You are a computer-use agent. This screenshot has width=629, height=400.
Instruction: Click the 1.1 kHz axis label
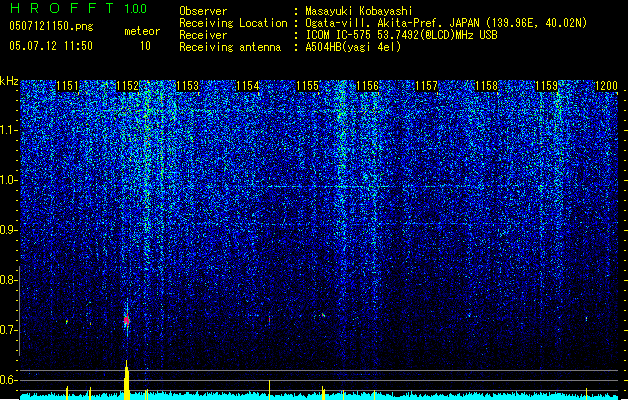[x=9, y=130]
